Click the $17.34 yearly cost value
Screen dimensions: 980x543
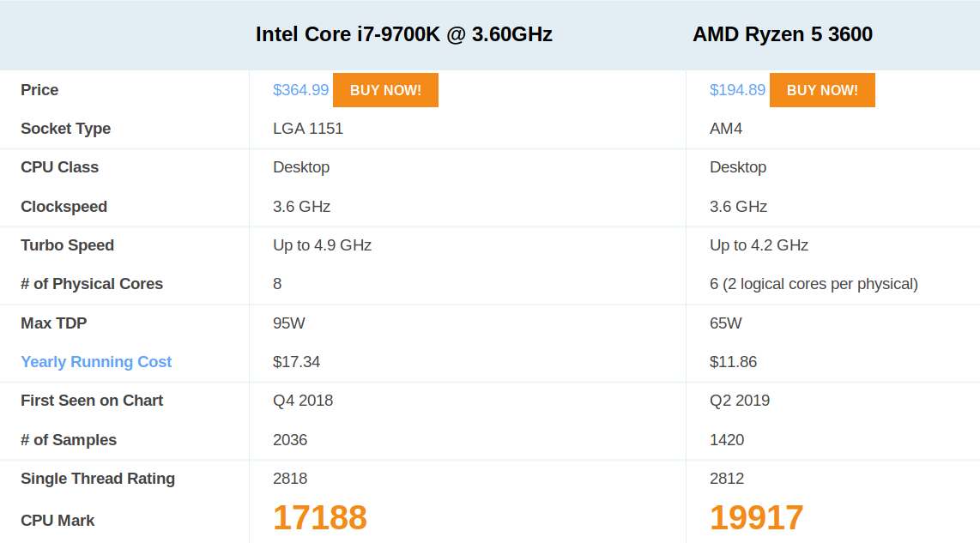click(x=296, y=362)
